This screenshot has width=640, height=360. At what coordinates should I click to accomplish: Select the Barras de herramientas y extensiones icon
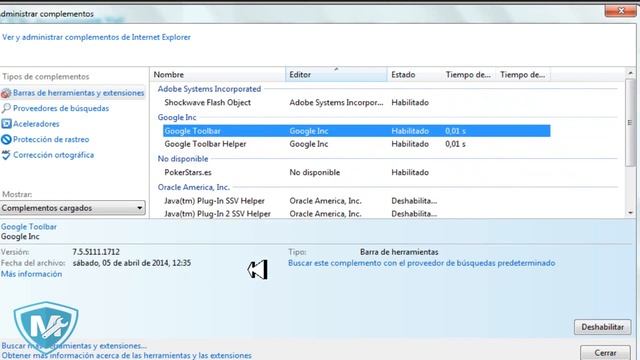coord(6,93)
